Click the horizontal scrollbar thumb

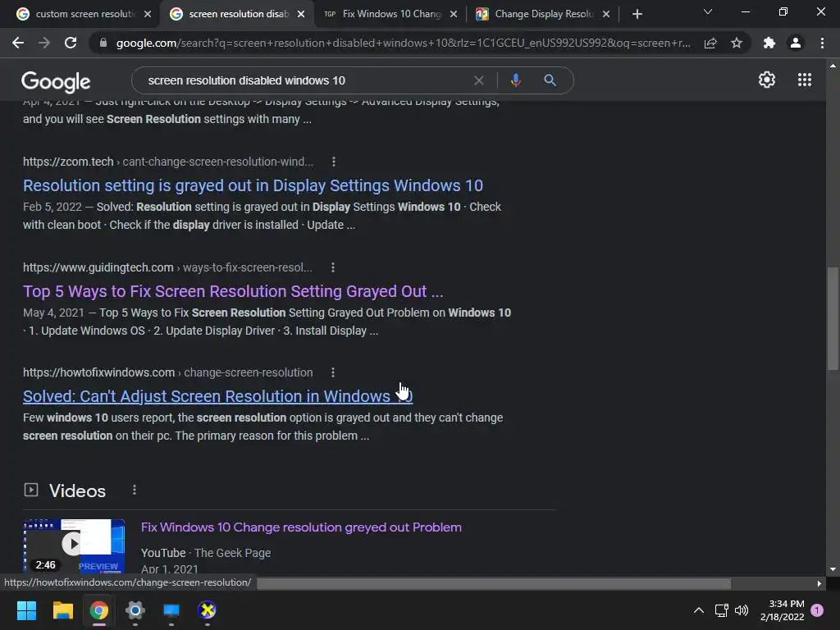tap(493, 583)
